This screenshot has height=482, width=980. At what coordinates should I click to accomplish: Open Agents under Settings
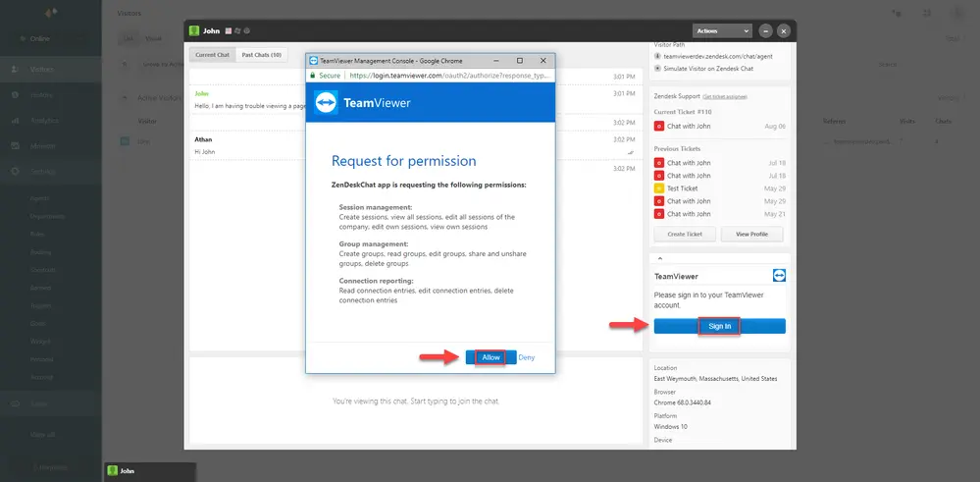(x=40, y=198)
